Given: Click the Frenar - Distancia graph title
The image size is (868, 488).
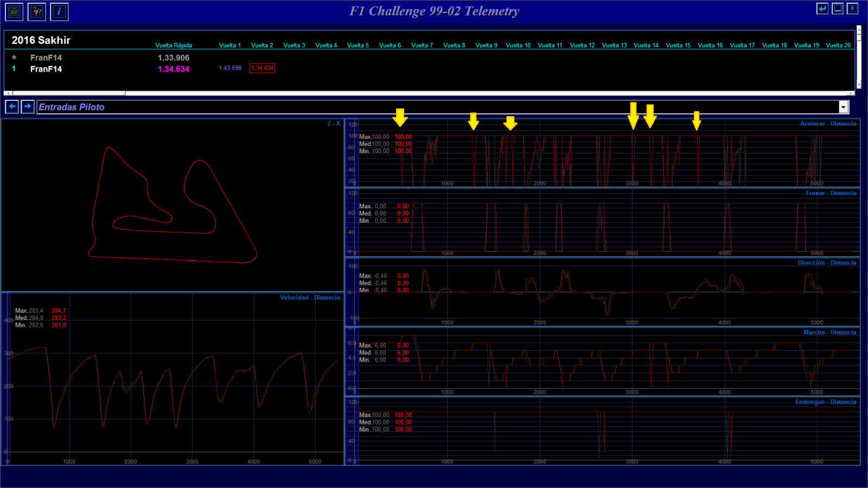Looking at the screenshot, I should (x=831, y=193).
